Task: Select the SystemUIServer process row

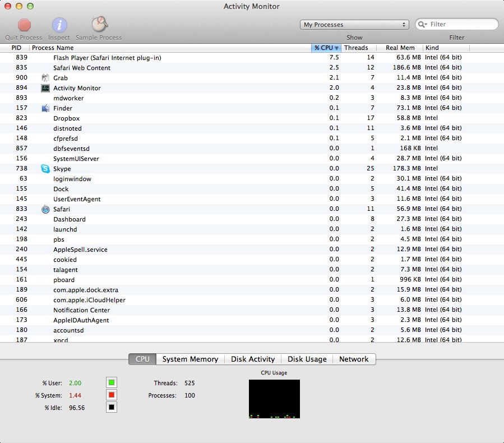Action: pos(252,159)
